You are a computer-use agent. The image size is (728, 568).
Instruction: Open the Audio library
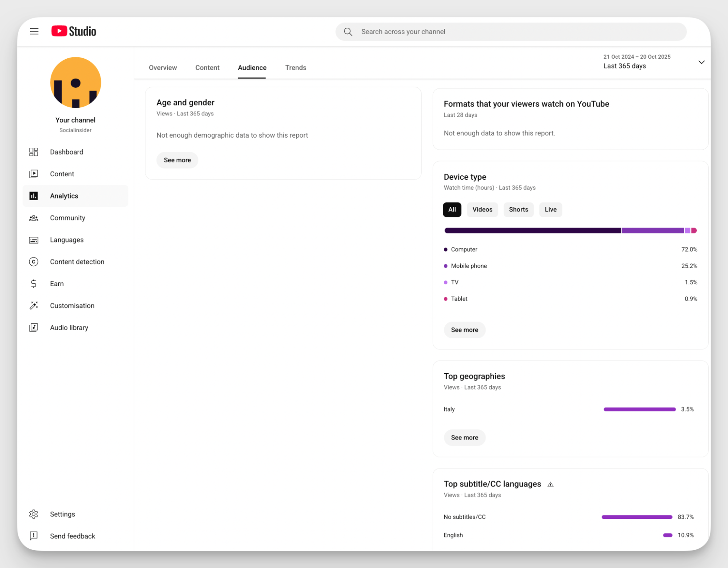point(69,327)
